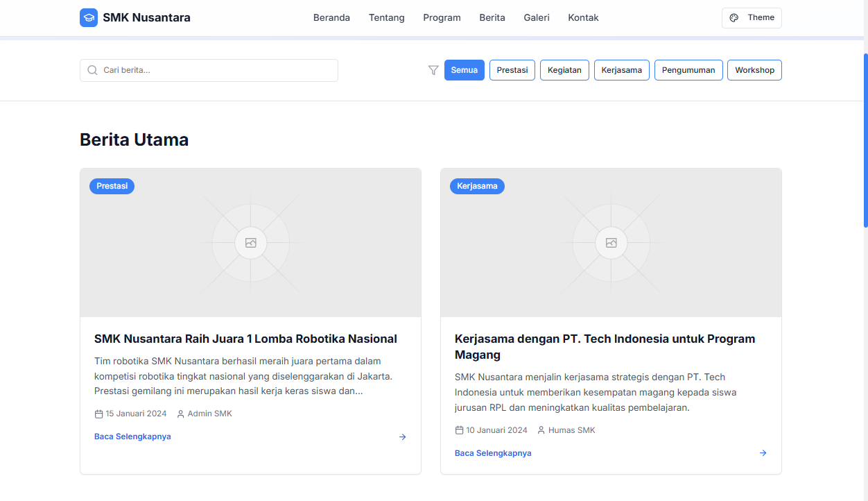Click arrow icon on robotics news card

pyautogui.click(x=403, y=437)
